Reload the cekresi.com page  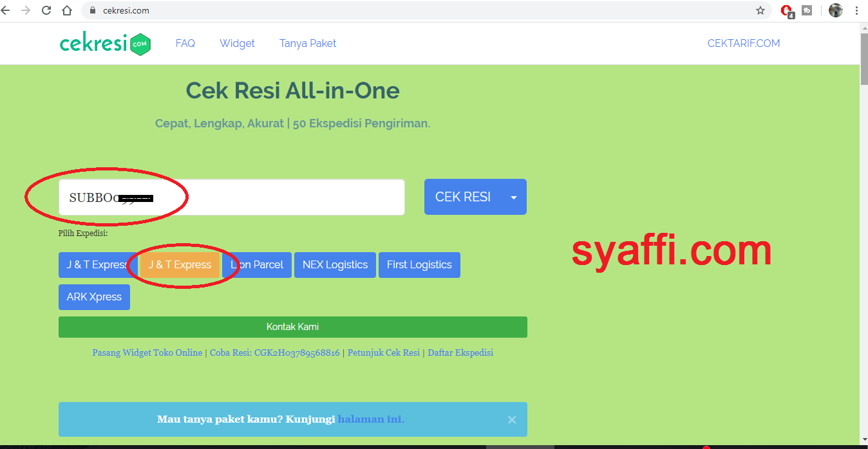(46, 10)
